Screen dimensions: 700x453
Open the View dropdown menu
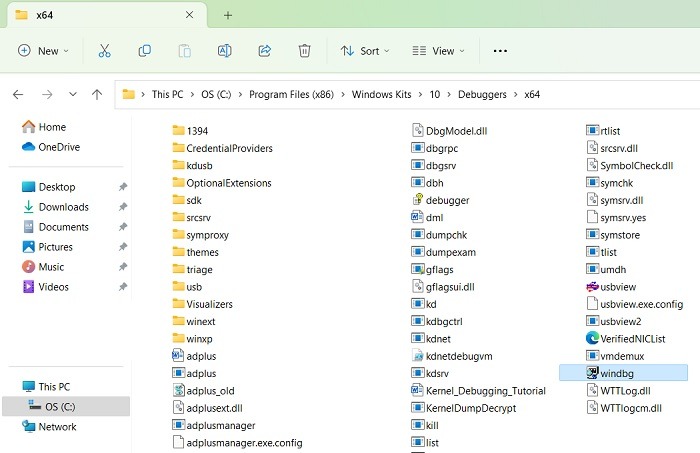(438, 51)
